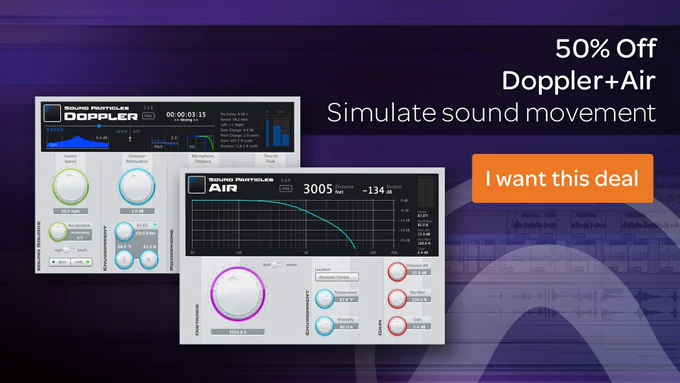This screenshot has height=383, width=680.
Task: Toggle the mph/km/h switch in Doppler
Action: (69, 250)
